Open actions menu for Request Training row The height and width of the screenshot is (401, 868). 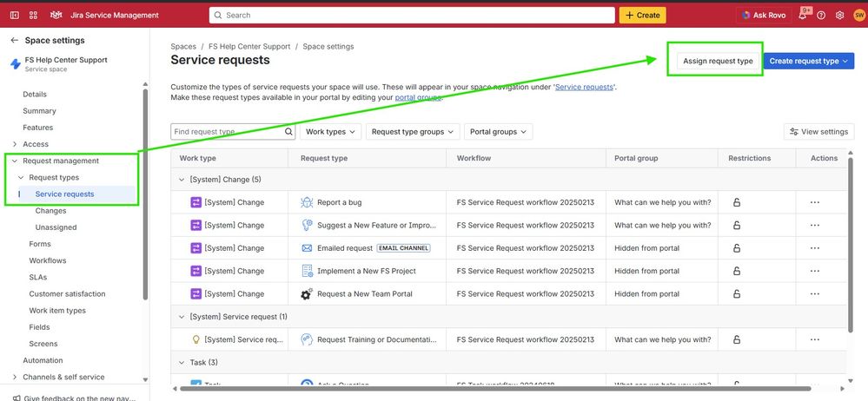(x=814, y=339)
